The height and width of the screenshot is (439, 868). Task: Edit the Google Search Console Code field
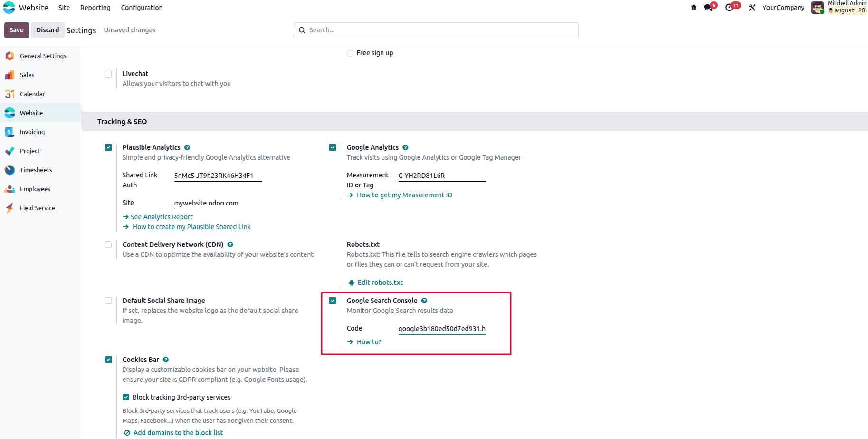click(x=442, y=329)
